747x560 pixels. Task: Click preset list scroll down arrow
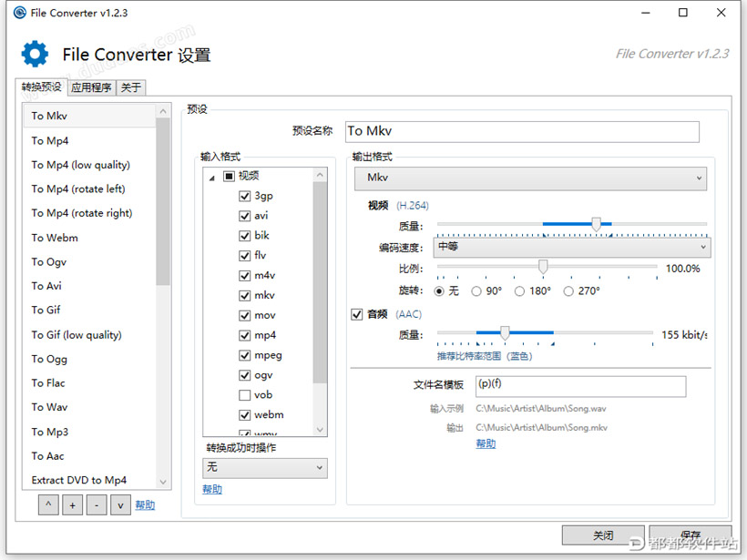tap(163, 482)
